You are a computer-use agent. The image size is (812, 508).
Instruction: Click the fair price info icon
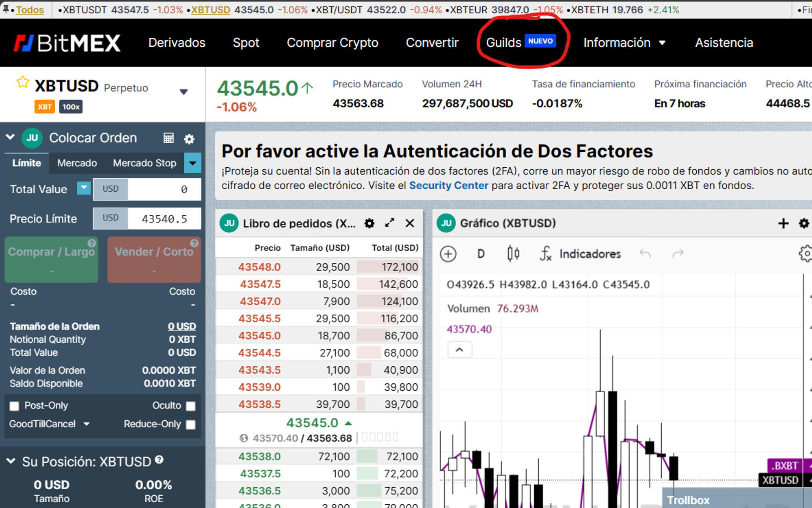pyautogui.click(x=244, y=438)
